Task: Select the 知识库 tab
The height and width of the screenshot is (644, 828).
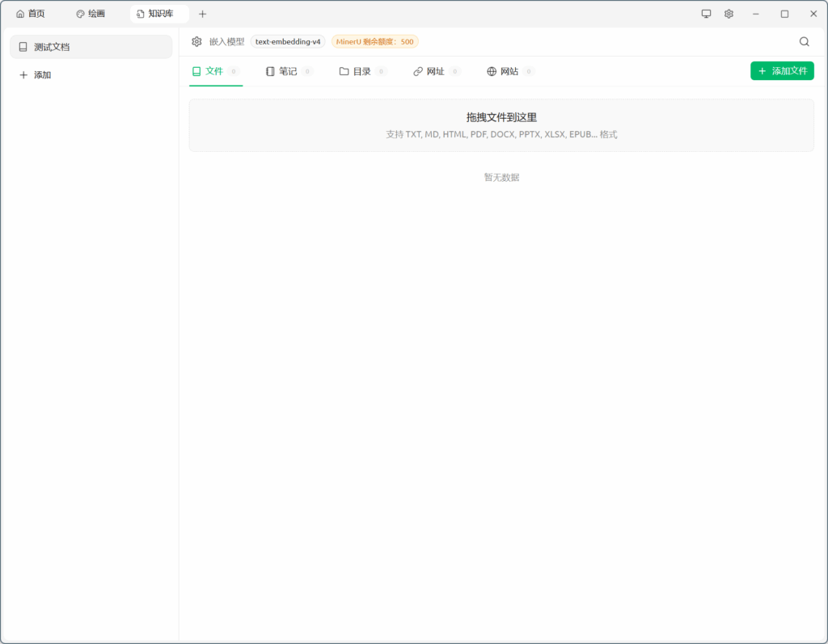Action: tap(155, 14)
